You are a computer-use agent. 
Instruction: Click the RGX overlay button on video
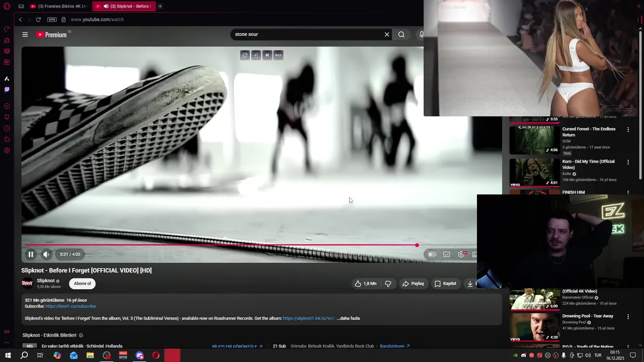tap(278, 55)
